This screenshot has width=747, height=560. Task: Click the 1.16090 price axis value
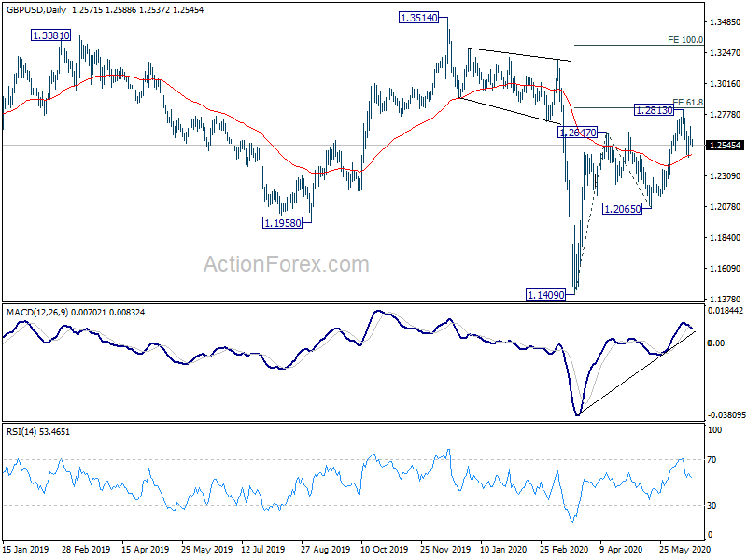726,269
